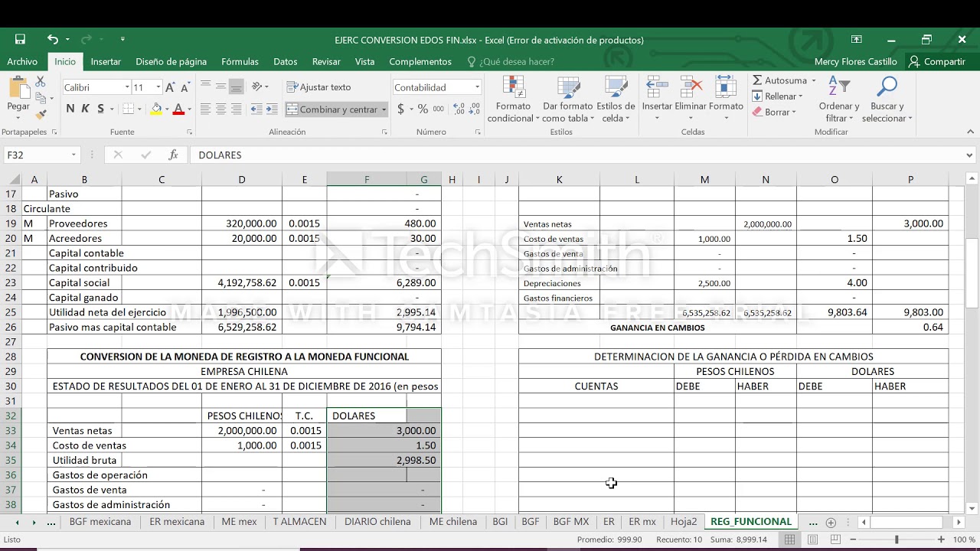Click the fill color bucket icon
The height and width of the screenshot is (551, 980).
[x=156, y=109]
